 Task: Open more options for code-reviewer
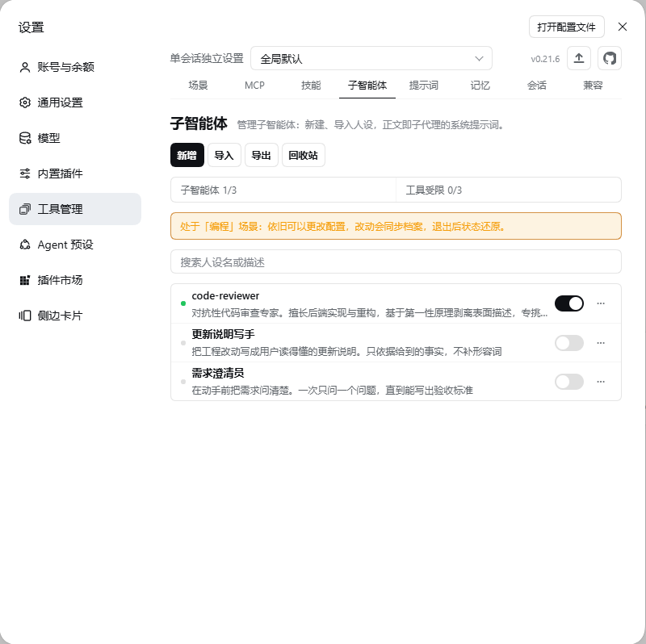pyautogui.click(x=601, y=303)
